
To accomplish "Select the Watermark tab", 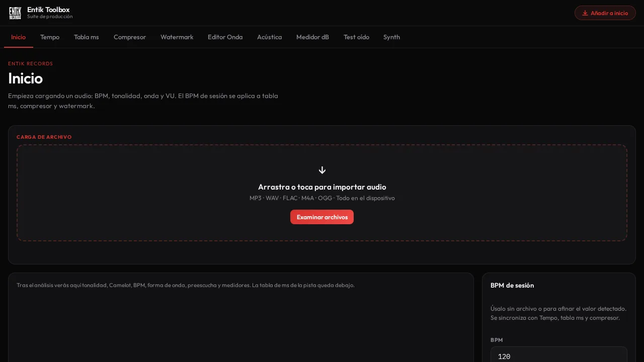I will 177,37.
